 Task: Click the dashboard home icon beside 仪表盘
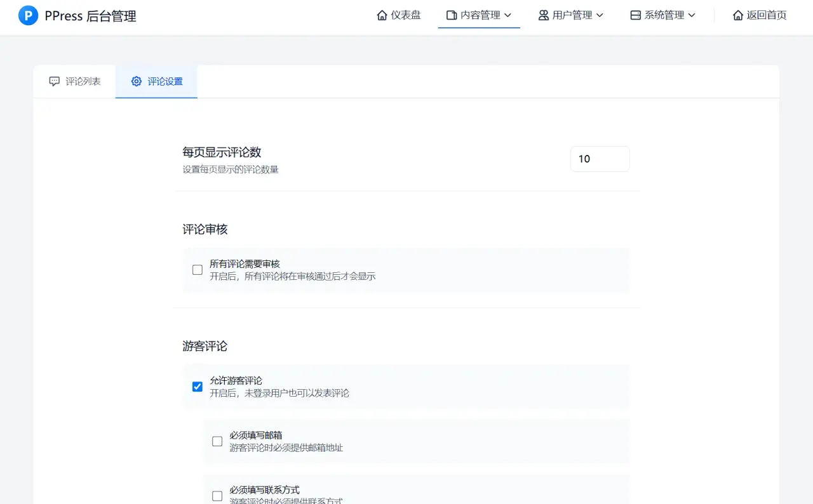pyautogui.click(x=381, y=15)
